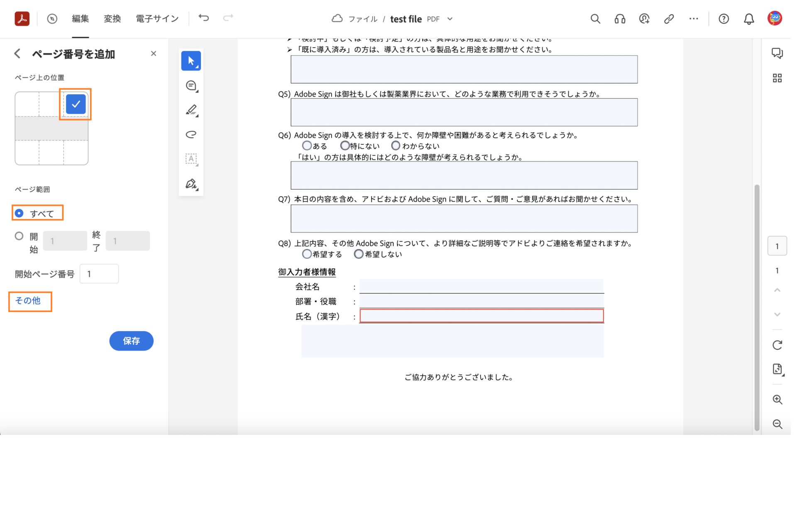Screen dimensions: 797x532
Task: Click the 導入製品名 answer field at top
Action: coord(464,69)
